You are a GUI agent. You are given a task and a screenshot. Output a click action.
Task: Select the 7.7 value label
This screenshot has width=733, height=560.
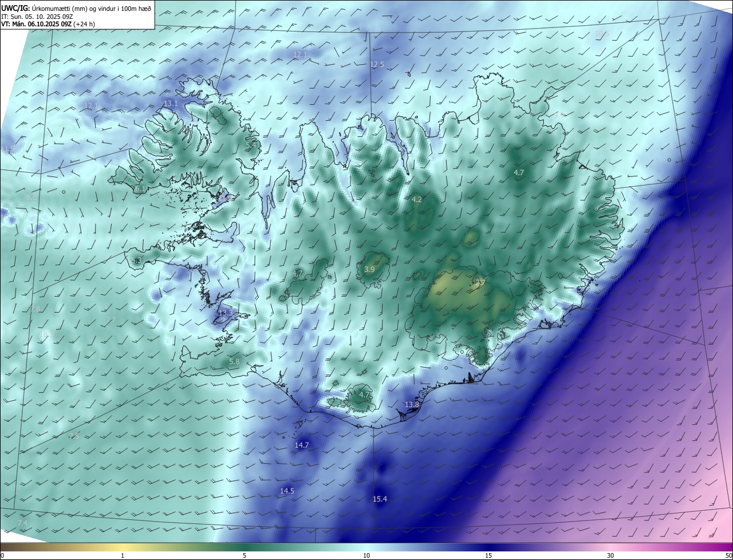(111, 320)
